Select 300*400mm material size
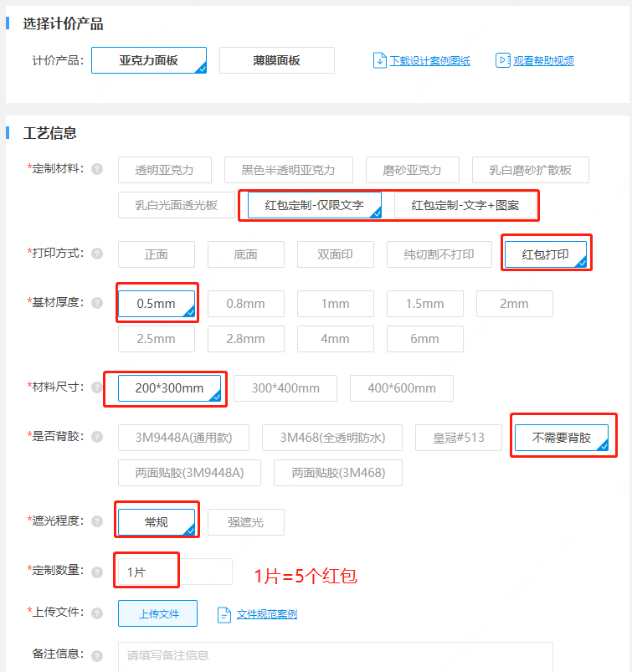This screenshot has height=672, width=632. pos(285,388)
